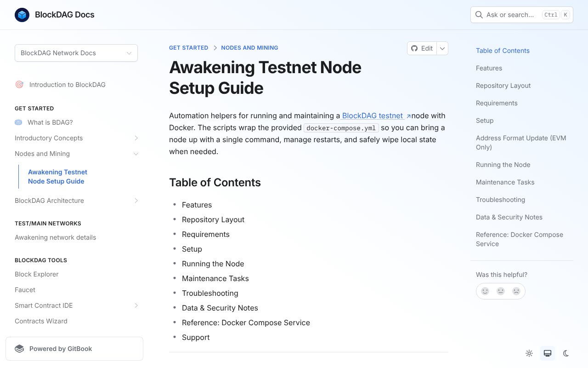Click the cube icon next to What is BDAG?
The image size is (588, 368).
[x=18, y=122]
